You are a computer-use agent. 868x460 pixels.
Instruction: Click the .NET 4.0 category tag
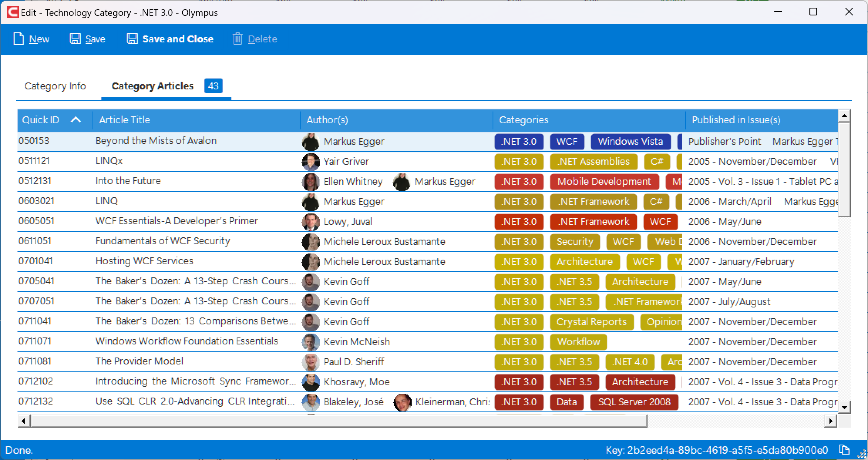coord(630,362)
